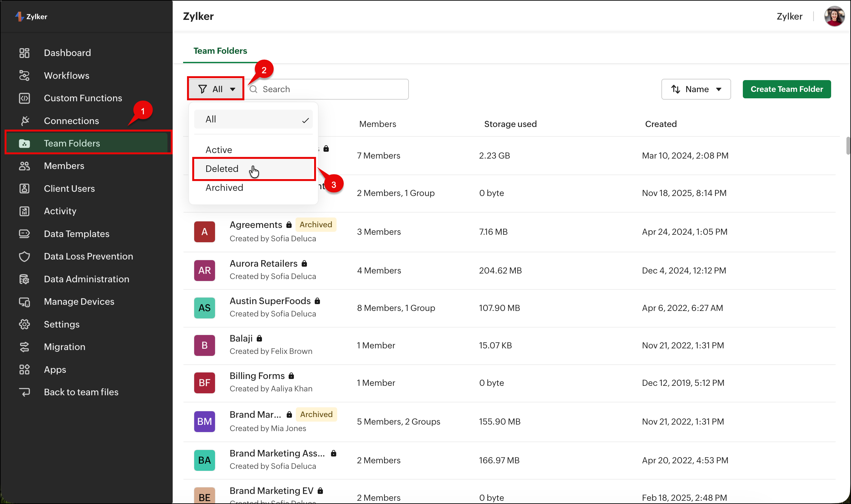Click the Custom Functions code icon
851x504 pixels.
[x=24, y=98]
